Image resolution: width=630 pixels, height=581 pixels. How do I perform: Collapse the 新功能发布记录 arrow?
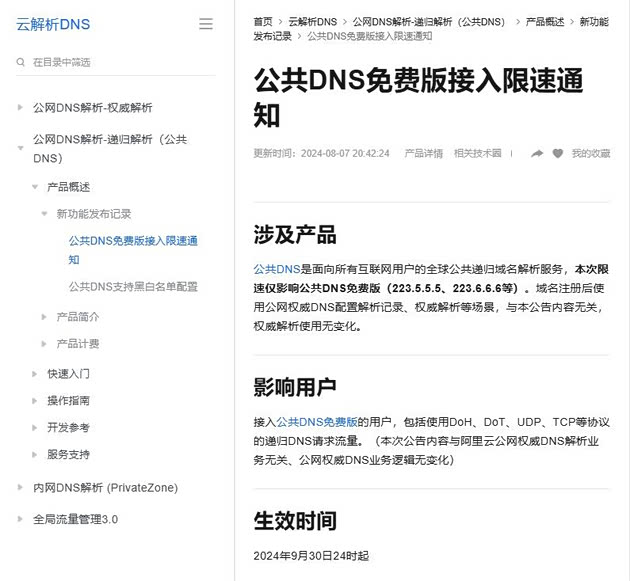(x=45, y=214)
